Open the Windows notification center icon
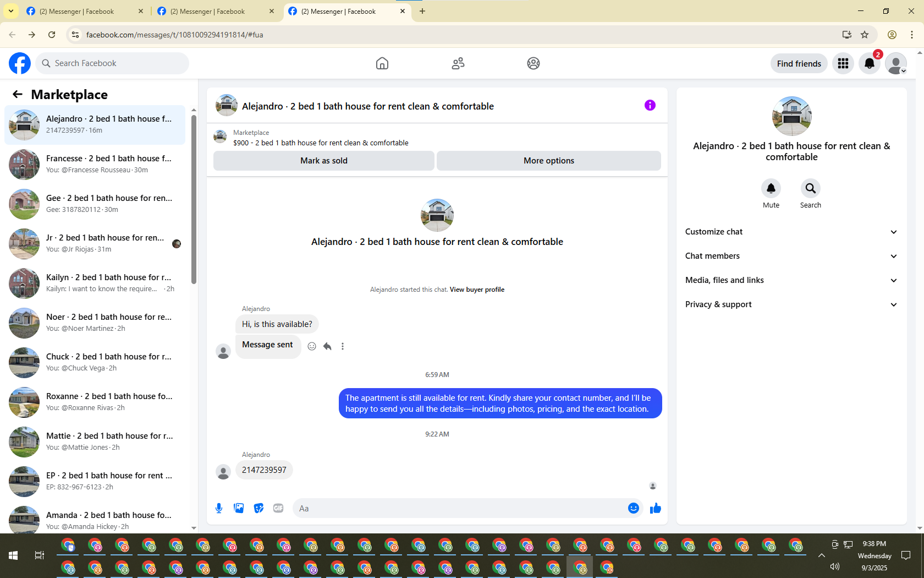The image size is (924, 578). click(906, 555)
